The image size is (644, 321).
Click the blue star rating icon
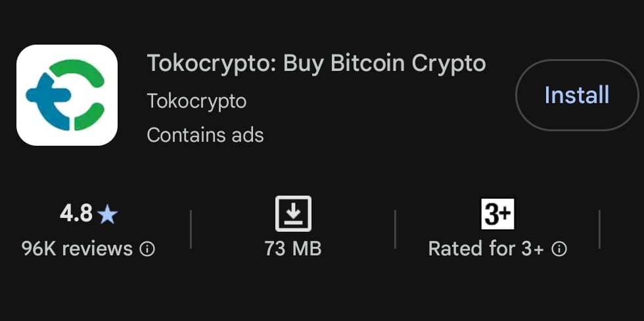107,214
